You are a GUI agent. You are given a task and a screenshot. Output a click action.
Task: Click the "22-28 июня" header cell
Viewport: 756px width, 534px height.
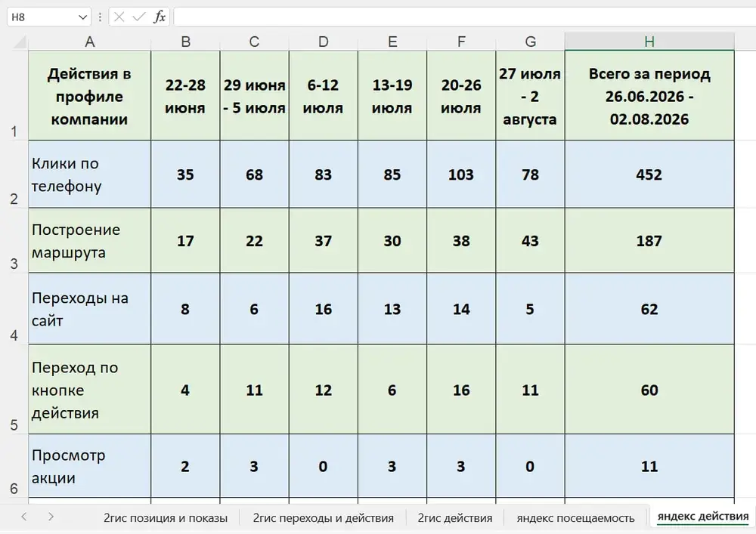pos(186,96)
